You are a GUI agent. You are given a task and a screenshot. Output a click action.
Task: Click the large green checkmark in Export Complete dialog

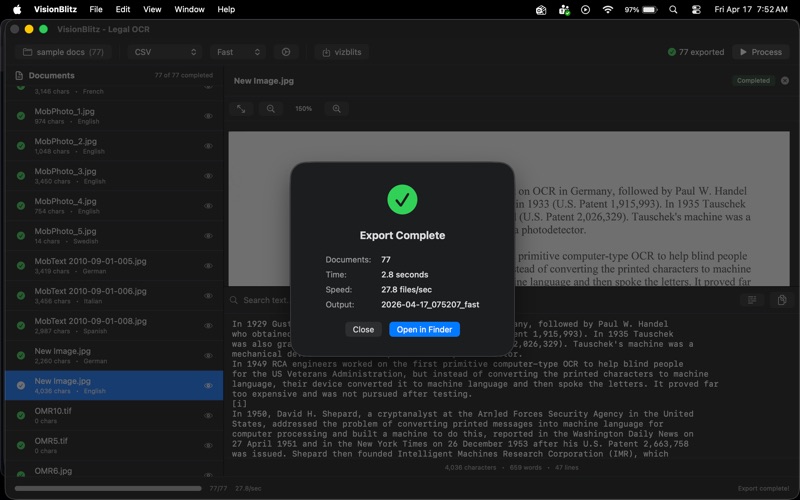click(x=402, y=199)
